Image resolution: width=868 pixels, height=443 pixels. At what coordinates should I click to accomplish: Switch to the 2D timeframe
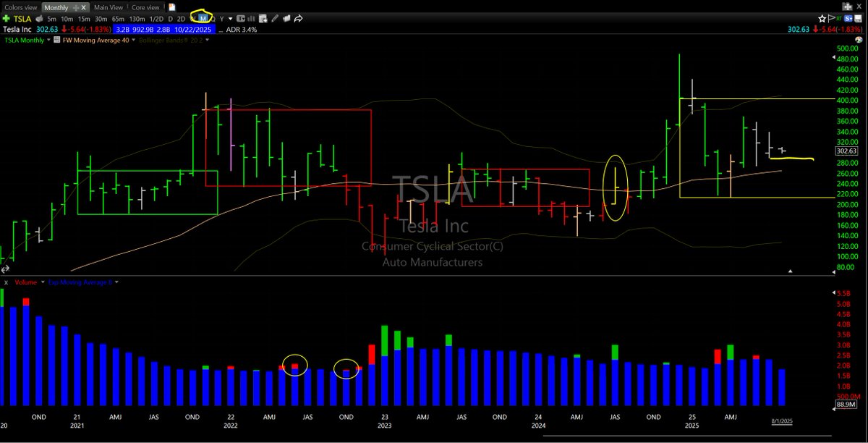tap(182, 18)
